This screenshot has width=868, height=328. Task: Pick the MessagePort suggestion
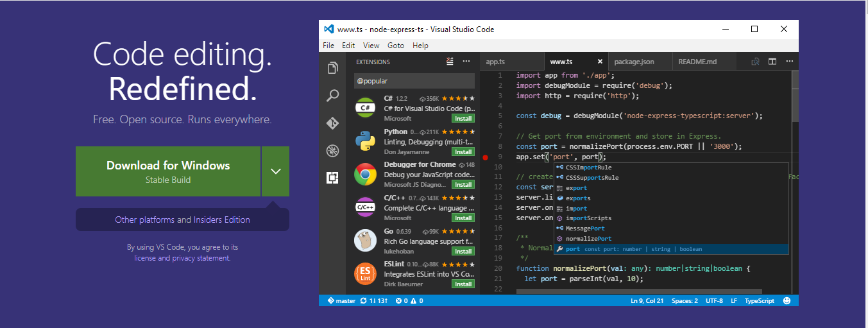click(x=671, y=229)
